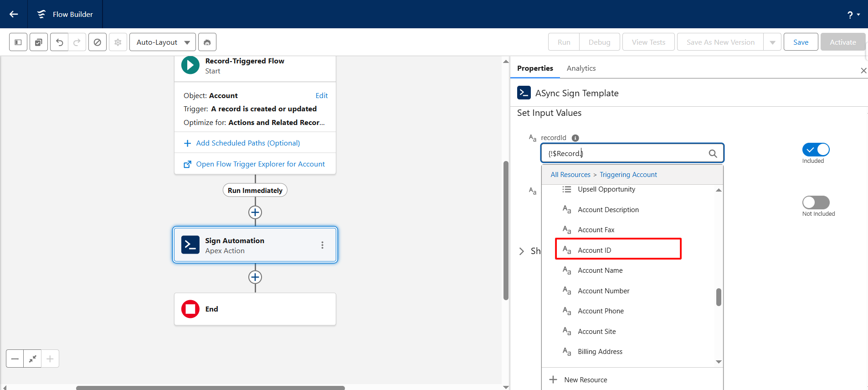Add element above the End node

[255, 277]
